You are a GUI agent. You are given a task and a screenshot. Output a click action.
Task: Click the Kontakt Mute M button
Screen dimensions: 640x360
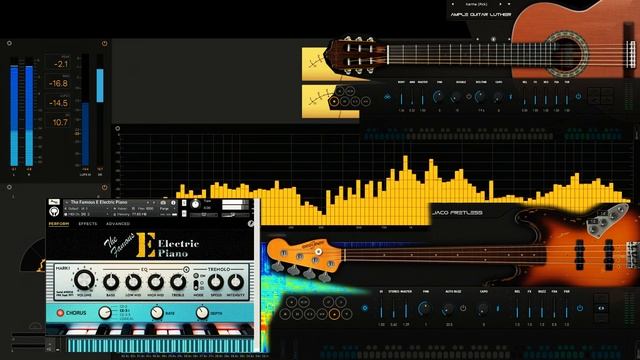coord(184,213)
